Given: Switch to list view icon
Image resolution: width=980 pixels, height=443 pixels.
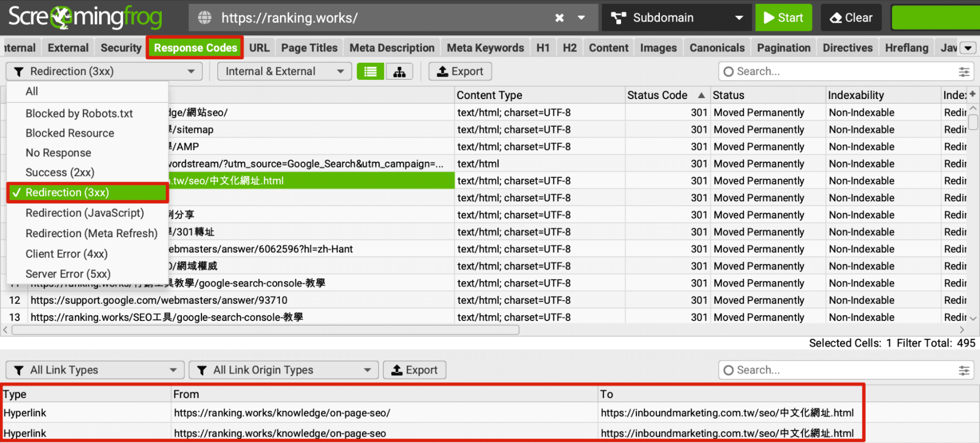Looking at the screenshot, I should pos(370,72).
